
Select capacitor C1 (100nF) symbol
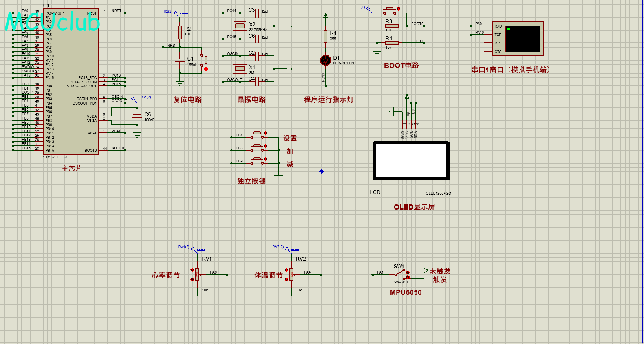[x=180, y=60]
